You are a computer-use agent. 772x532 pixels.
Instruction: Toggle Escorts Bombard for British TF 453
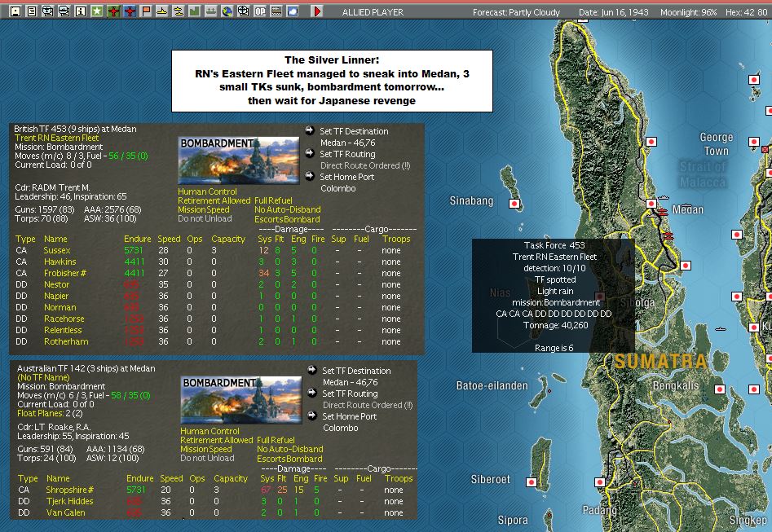pyautogui.click(x=287, y=219)
